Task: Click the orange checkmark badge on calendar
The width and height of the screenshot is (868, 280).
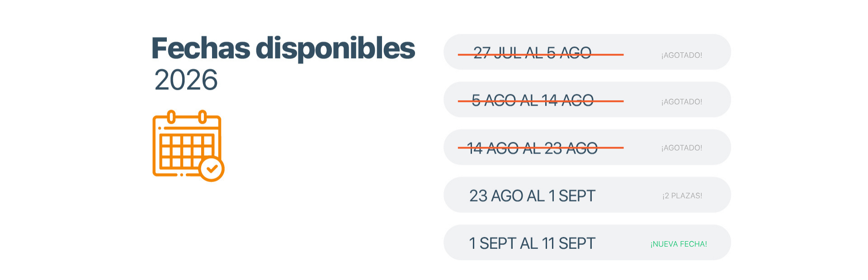Action: point(212,169)
